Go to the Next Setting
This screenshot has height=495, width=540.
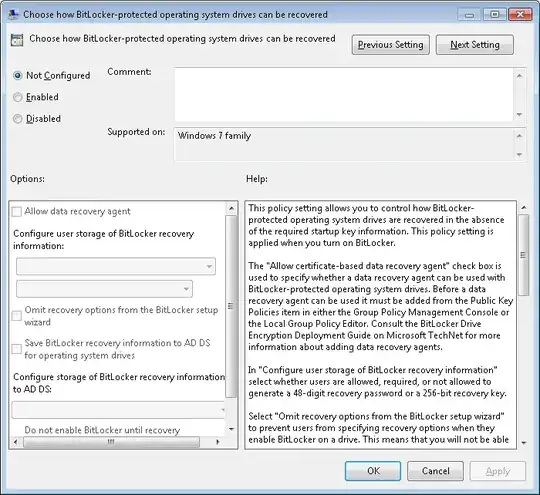[x=475, y=45]
